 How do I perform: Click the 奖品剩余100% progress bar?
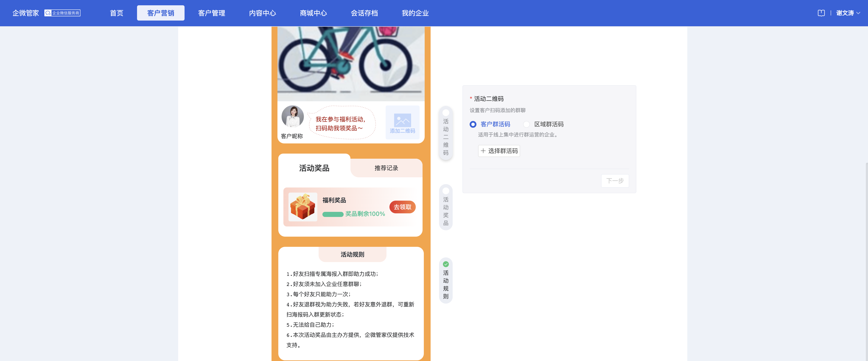333,214
